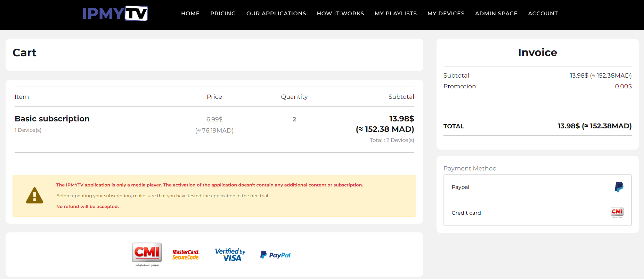Screen dimensions: 644x279
Task: Open the Admin Space link
Action: [496, 14]
